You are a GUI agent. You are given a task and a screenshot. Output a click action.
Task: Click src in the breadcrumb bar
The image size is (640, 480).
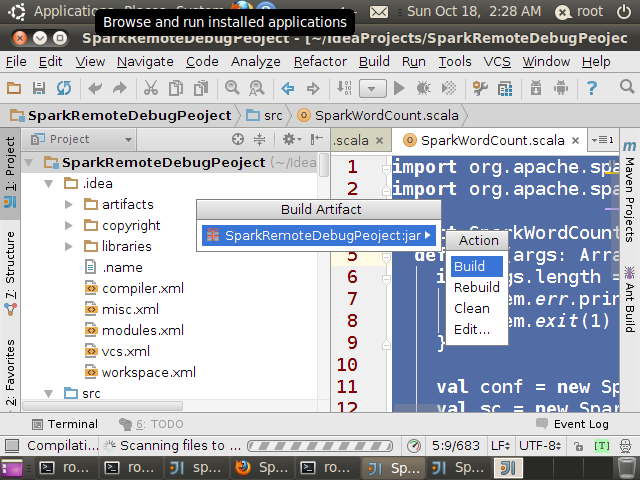264,116
